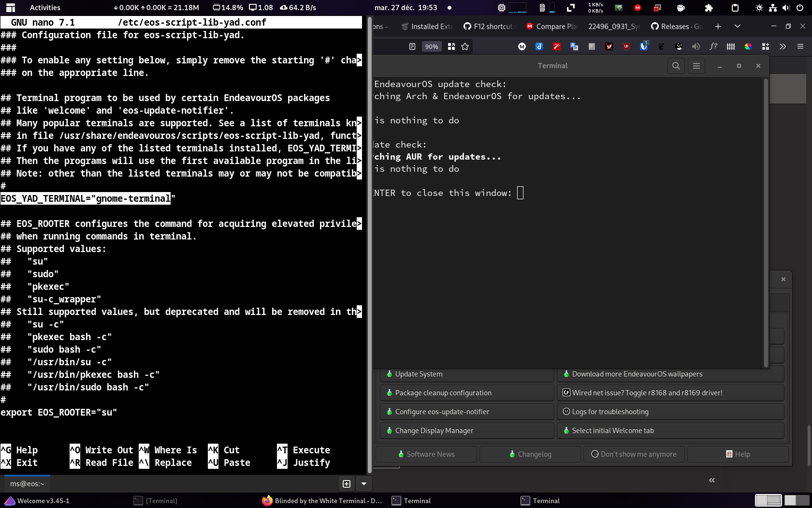The width and height of the screenshot is (812, 508).
Task: Click the left nano terminal window scrollbar
Action: pyautogui.click(x=370, y=245)
